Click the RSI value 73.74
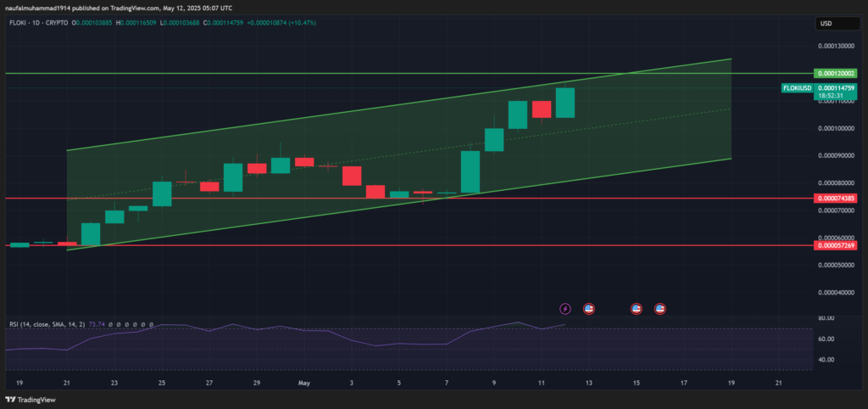This screenshot has width=868, height=409. (97, 324)
